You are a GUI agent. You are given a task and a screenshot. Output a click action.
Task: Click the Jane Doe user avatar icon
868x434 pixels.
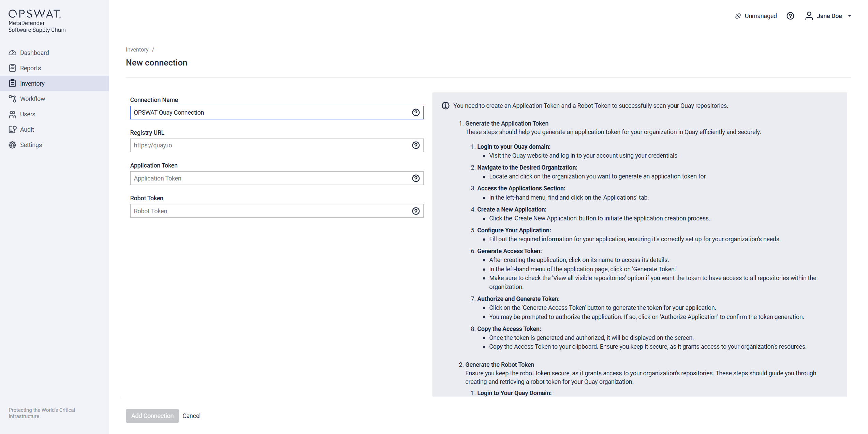click(809, 16)
